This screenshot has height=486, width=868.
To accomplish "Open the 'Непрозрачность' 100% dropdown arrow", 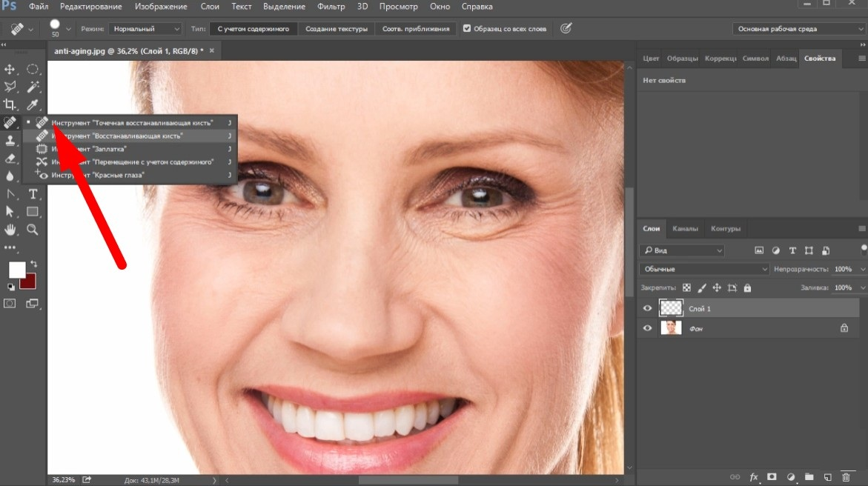I will (862, 269).
